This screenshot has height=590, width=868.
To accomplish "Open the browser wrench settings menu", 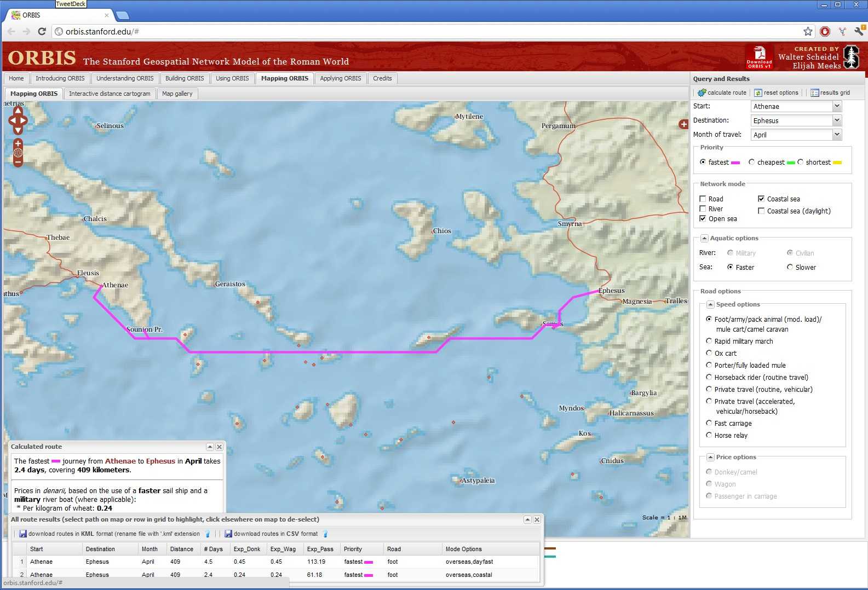I will coord(859,31).
